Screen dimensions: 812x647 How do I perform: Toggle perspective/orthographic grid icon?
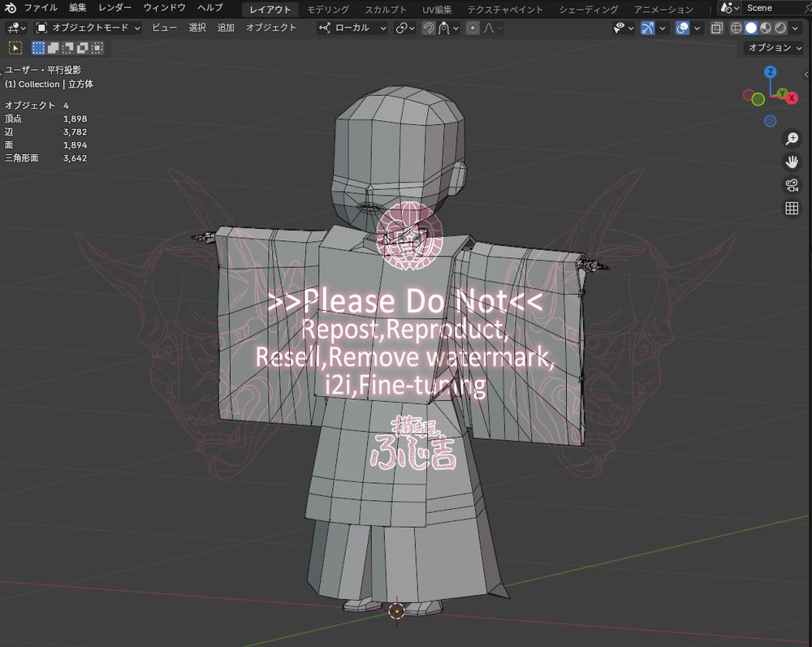pyautogui.click(x=792, y=208)
